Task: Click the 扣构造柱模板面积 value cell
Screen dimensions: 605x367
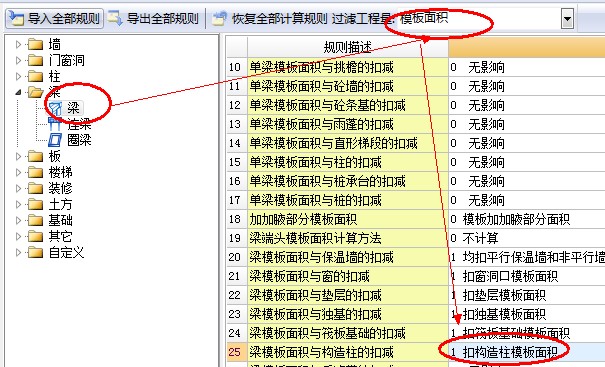Action: point(527,352)
